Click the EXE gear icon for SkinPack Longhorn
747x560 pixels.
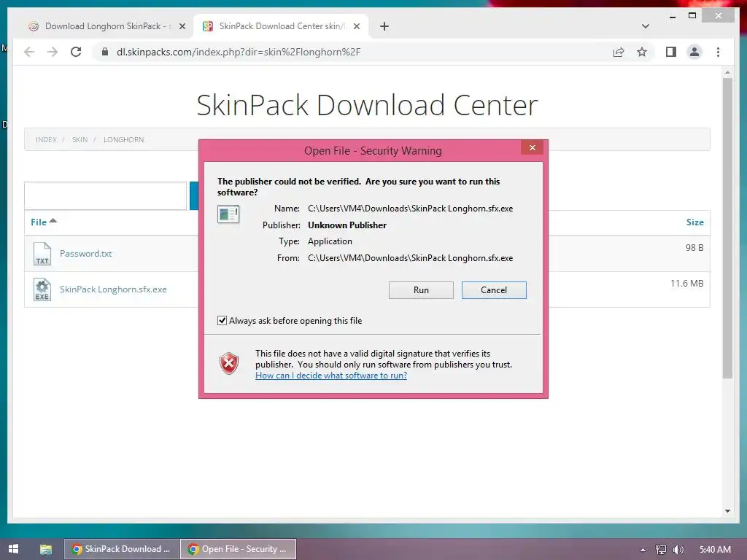(42, 289)
